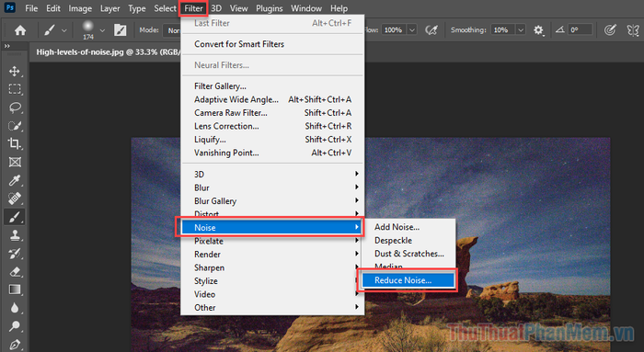Expand the Other submenu
This screenshot has height=352, width=644.
pyautogui.click(x=273, y=307)
